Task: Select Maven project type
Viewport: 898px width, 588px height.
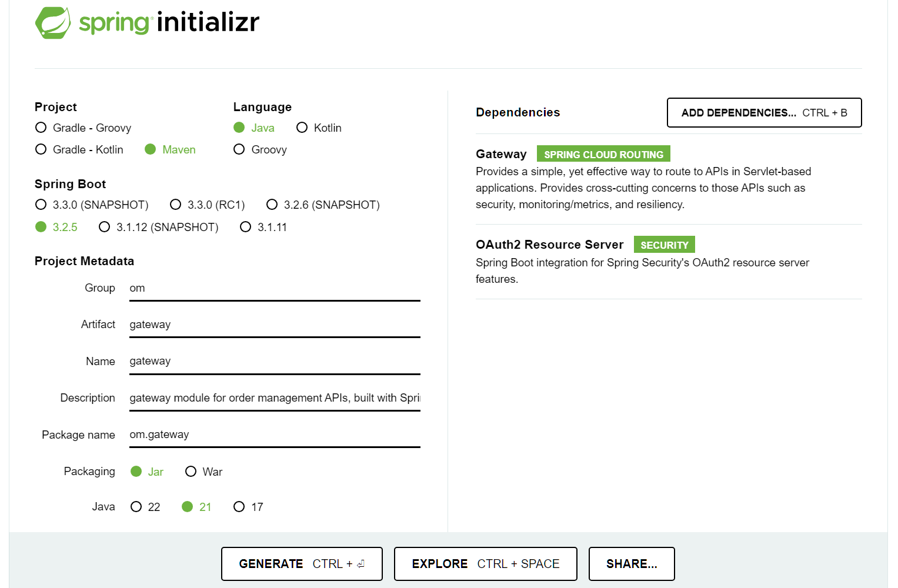Action: coord(170,149)
